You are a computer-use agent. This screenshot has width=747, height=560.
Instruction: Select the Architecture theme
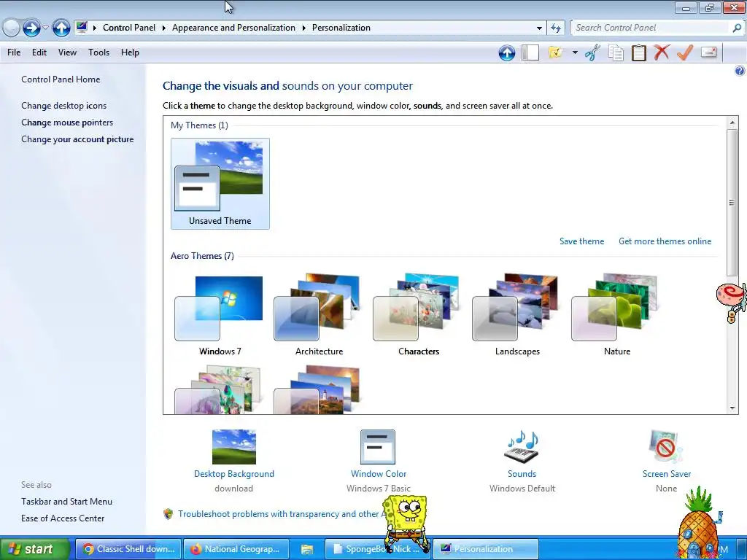click(319, 314)
